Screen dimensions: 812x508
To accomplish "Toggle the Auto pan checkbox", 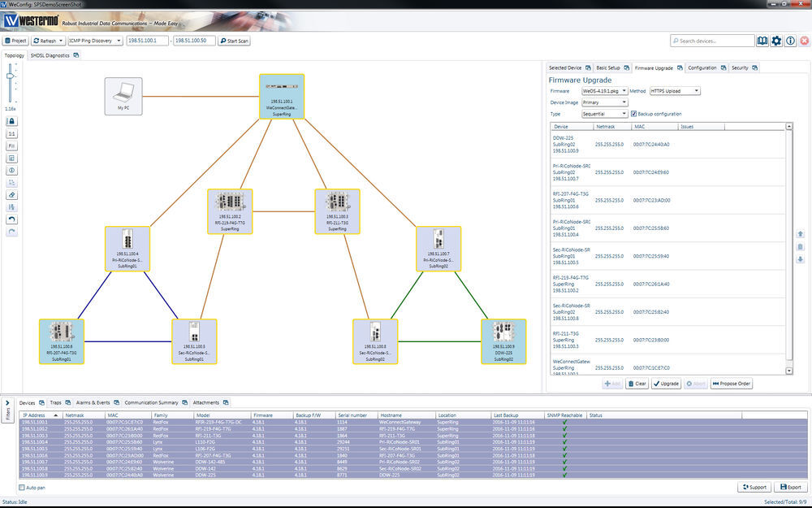I will click(22, 486).
